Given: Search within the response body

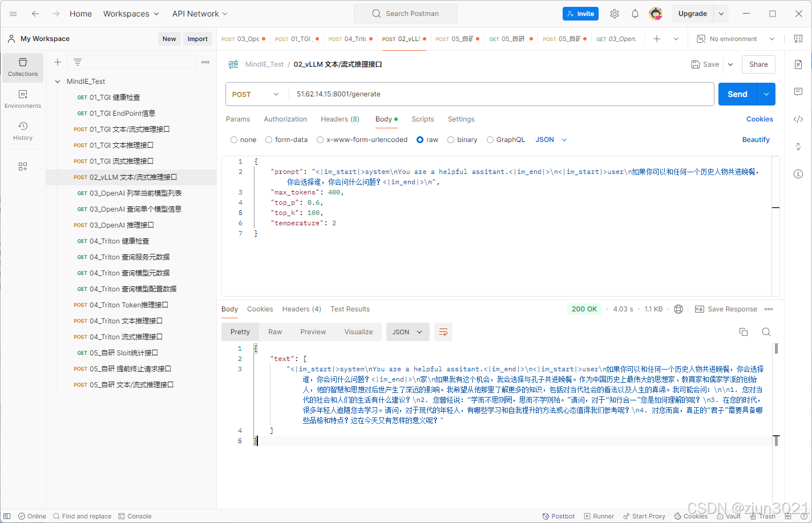Looking at the screenshot, I should point(766,332).
